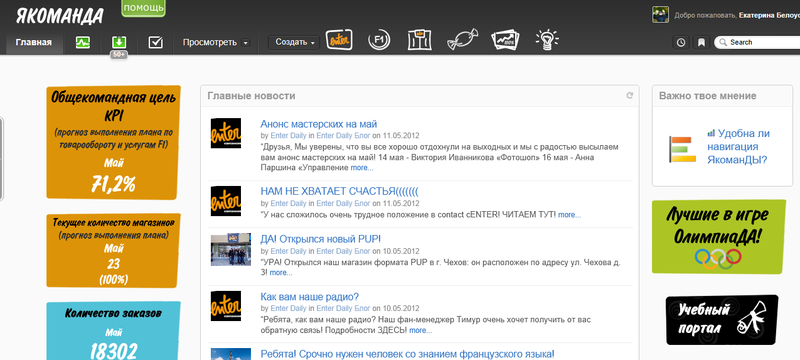The image size is (800, 360).
Task: Click the Enter logo beside Анонс мастерских
Action: [x=226, y=133]
